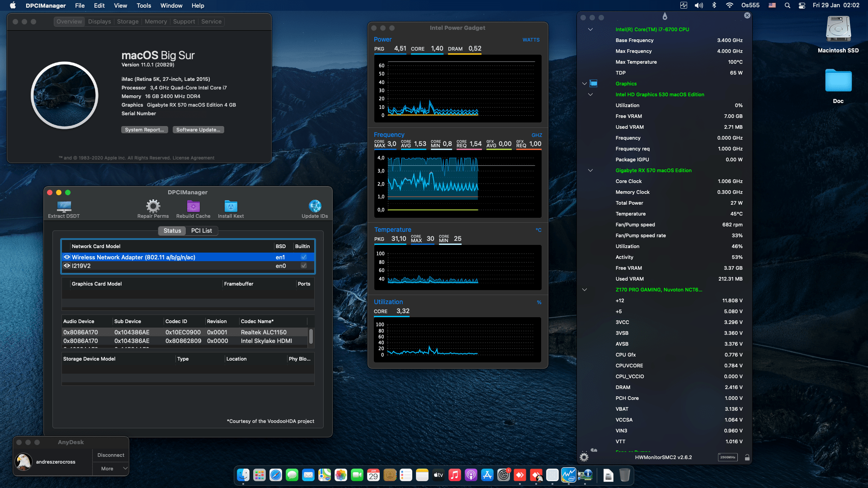This screenshot has height=488, width=868.
Task: Click Os555 user name in menu bar
Action: tap(750, 5)
